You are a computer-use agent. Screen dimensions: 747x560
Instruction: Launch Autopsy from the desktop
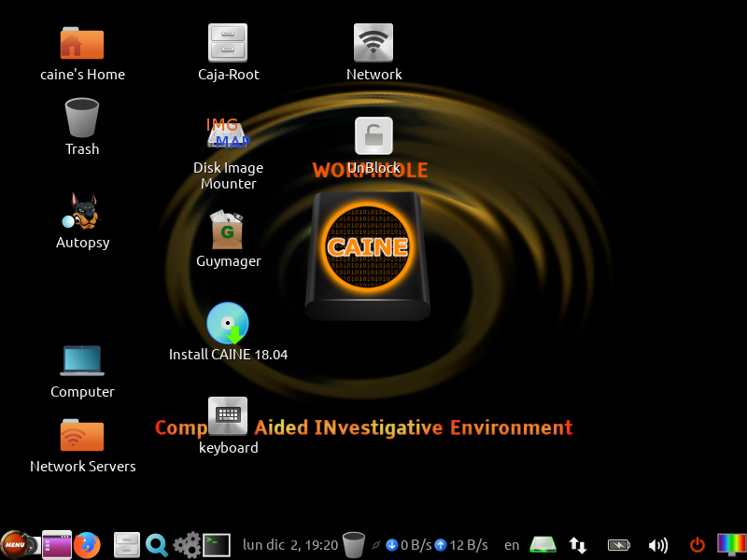click(82, 212)
